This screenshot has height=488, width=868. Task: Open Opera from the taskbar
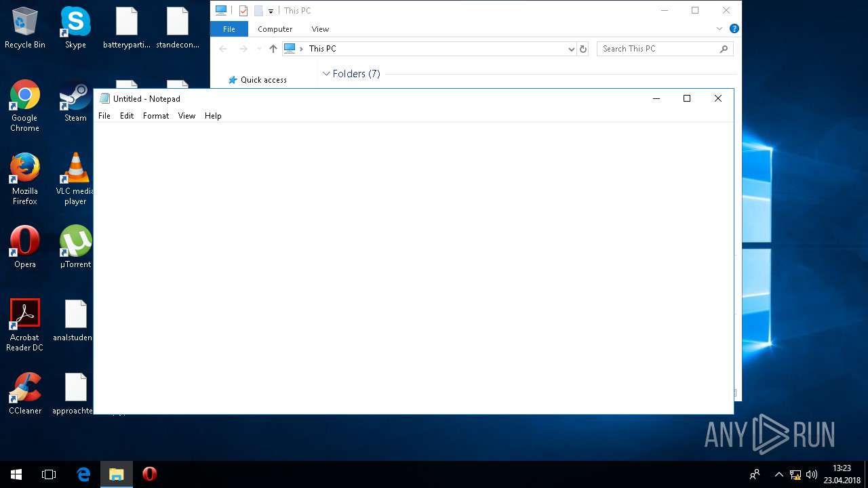tap(150, 474)
